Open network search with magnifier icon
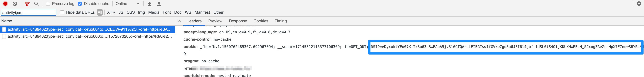Viewport: 644px width, 77px height. tap(37, 4)
